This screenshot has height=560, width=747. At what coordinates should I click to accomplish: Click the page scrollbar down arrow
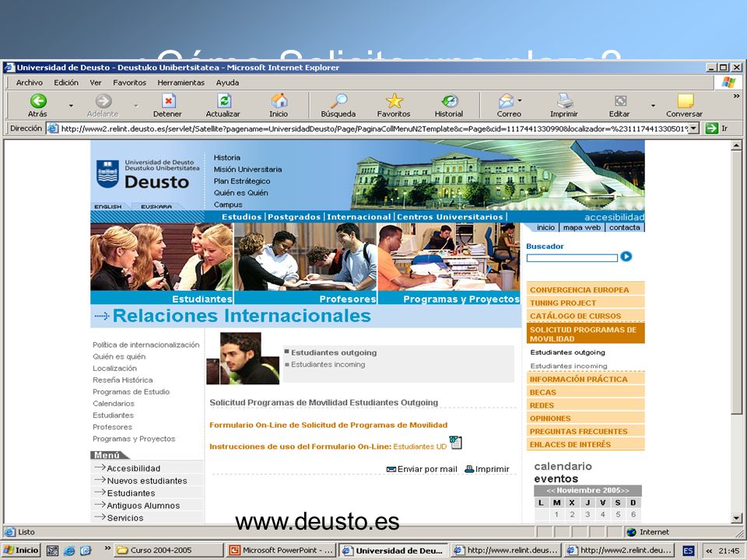coord(737,519)
